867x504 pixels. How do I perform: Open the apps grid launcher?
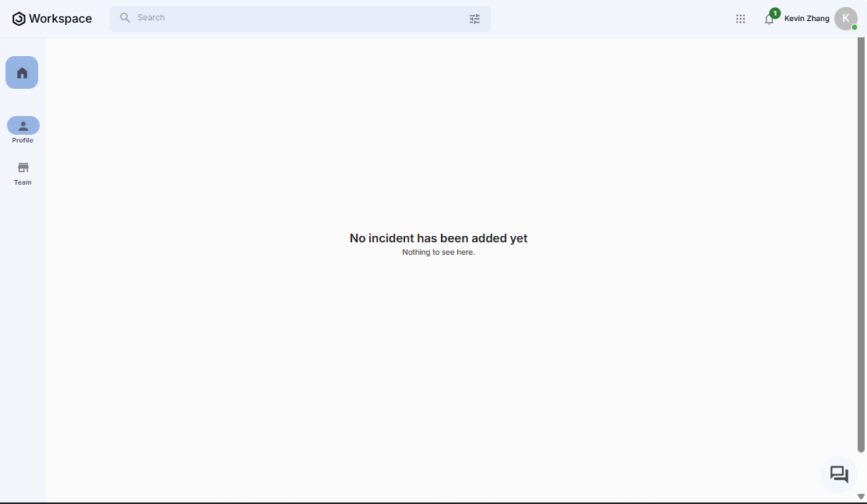740,19
